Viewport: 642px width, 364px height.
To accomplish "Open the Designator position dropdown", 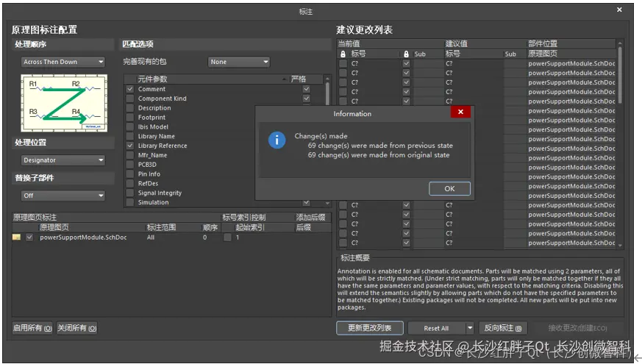I will click(x=63, y=160).
